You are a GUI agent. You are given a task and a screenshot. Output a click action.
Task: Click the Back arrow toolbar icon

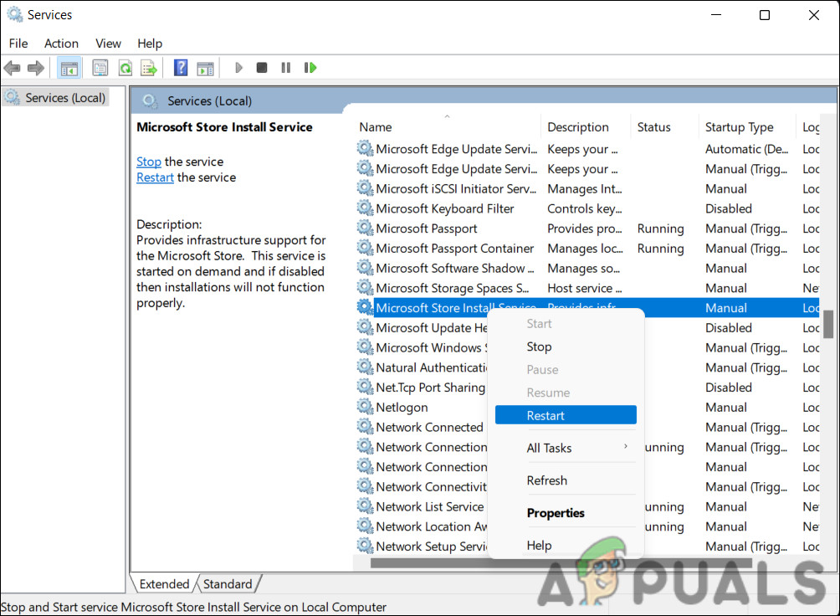click(x=13, y=68)
